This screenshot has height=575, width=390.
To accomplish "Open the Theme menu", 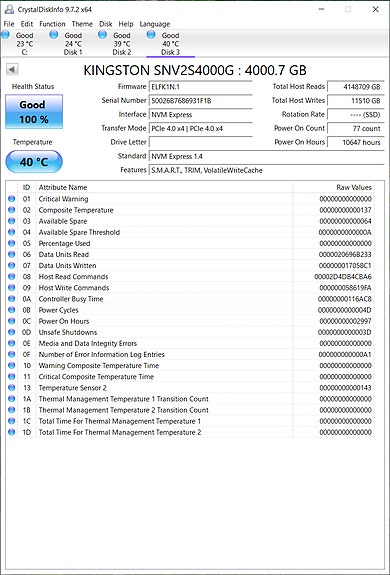I will (x=82, y=24).
